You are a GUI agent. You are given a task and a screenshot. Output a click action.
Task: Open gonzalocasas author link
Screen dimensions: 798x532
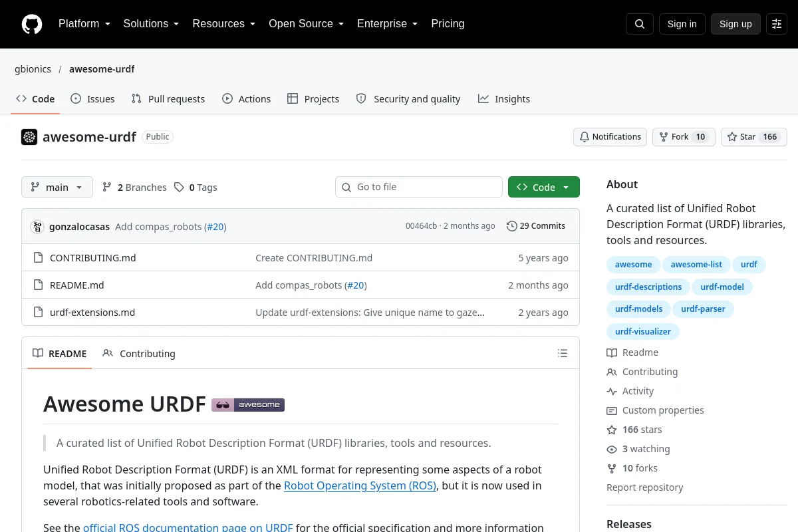79,227
